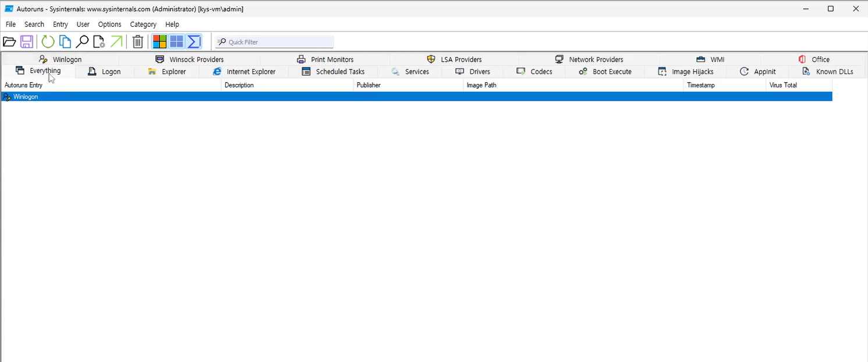
Task: Switch to the Winsock Providers tab
Action: 189,59
